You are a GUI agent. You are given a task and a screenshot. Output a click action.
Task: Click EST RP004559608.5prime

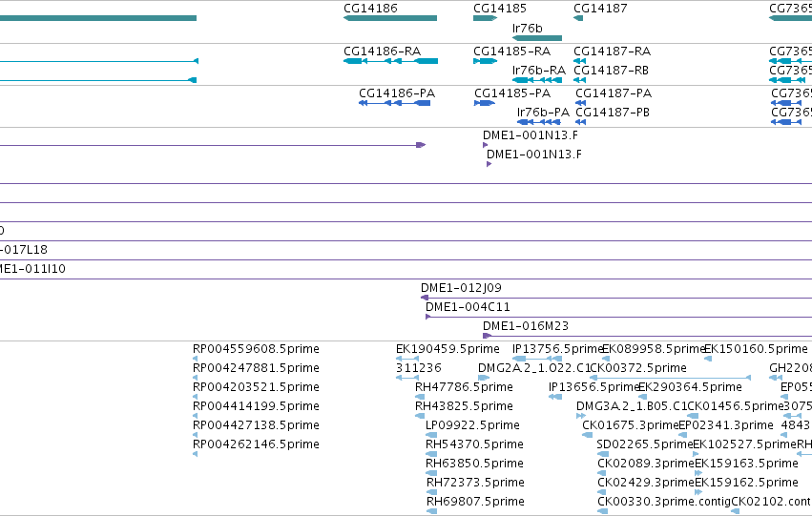(x=256, y=349)
